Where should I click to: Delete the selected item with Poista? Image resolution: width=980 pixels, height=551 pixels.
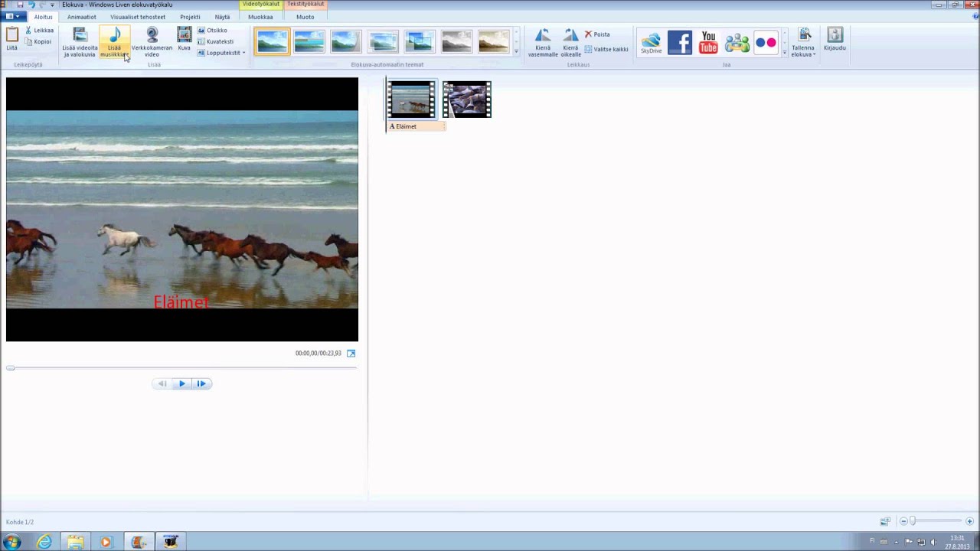coord(597,34)
